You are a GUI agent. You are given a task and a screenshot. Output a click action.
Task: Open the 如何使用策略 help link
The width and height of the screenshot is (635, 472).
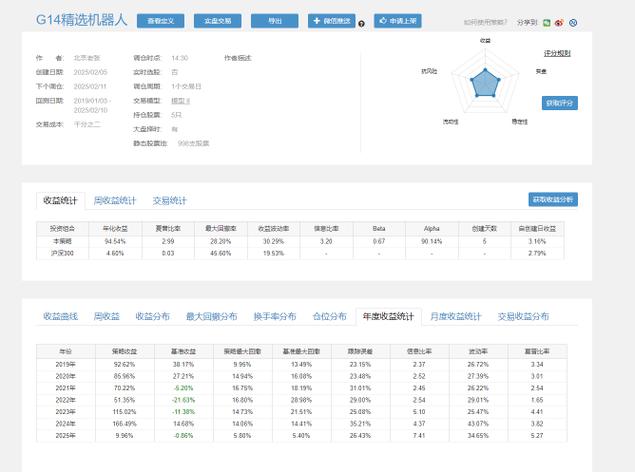pyautogui.click(x=491, y=21)
